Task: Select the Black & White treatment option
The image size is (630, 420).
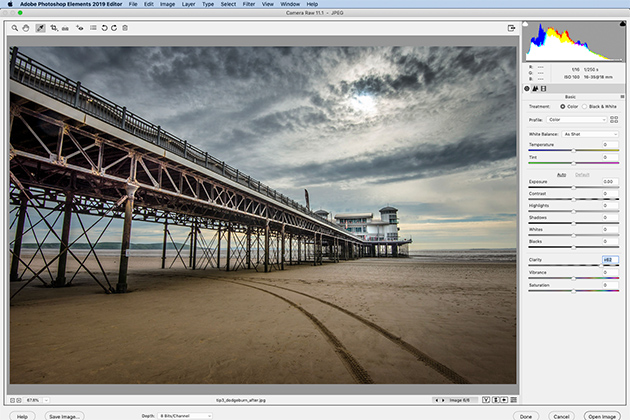Action: tap(585, 107)
